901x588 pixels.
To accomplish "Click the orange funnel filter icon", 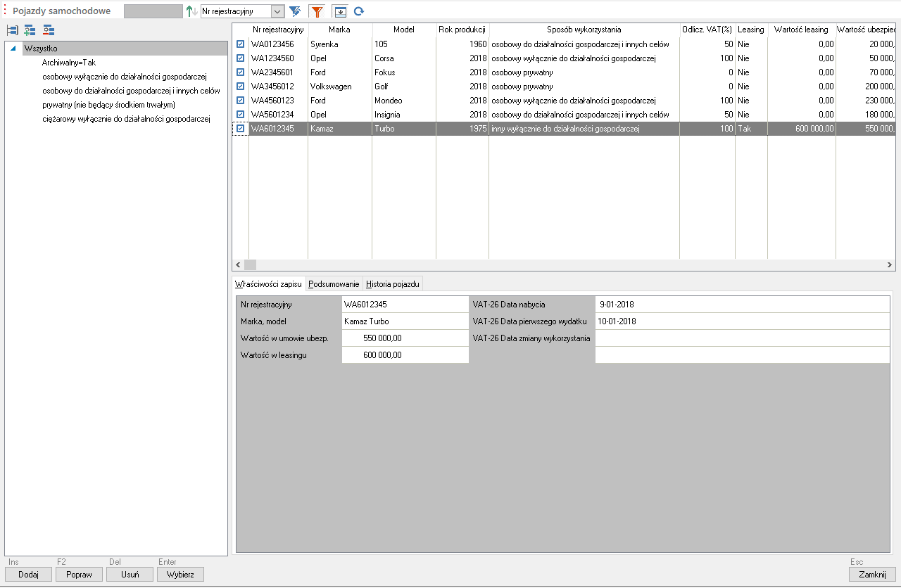I will coord(317,11).
